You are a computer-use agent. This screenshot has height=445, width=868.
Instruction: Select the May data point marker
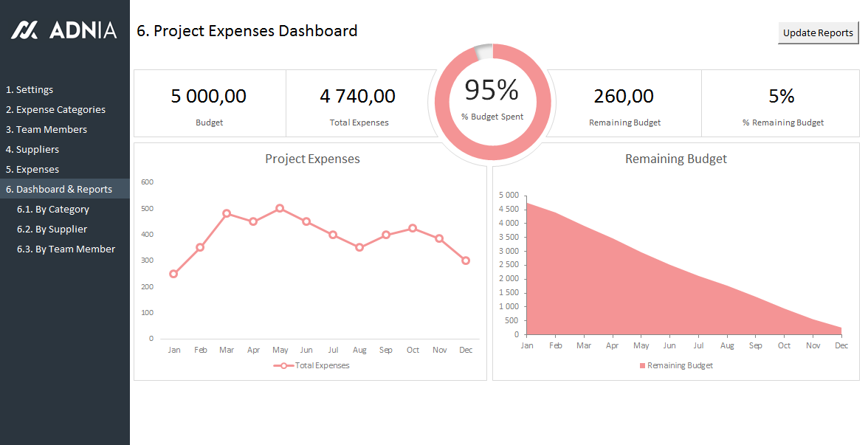(280, 208)
